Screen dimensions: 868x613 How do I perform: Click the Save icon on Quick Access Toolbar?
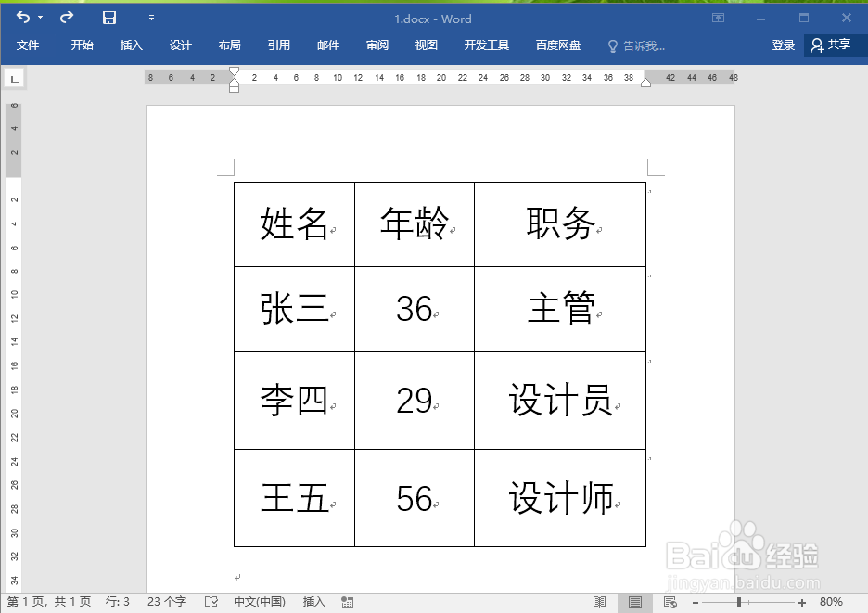[x=109, y=17]
